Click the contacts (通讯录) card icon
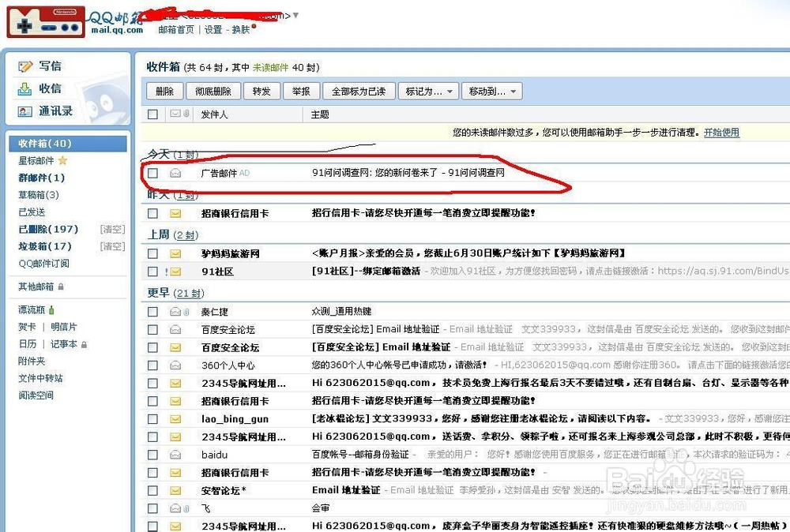 click(24, 111)
